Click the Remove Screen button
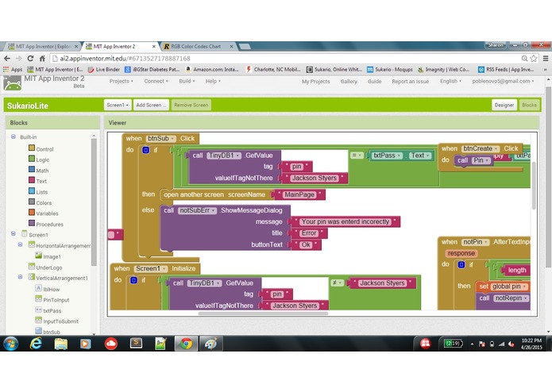Viewport: 552px width, 392px height. click(x=191, y=105)
